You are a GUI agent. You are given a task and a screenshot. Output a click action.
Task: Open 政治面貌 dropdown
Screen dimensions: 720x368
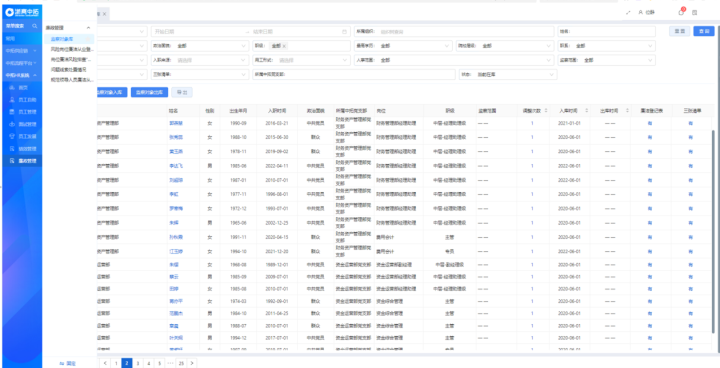coord(200,46)
